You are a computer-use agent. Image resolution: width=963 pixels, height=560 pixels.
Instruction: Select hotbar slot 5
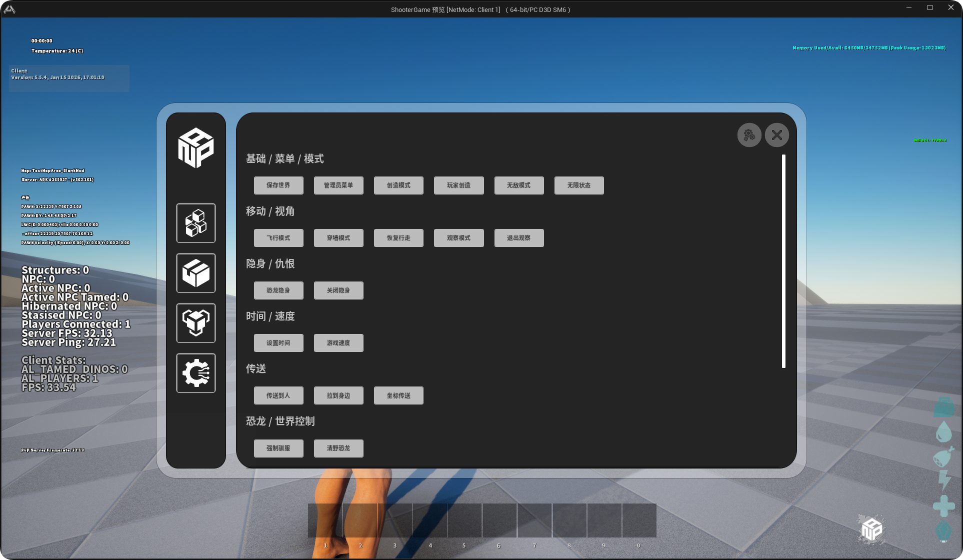coord(464,520)
